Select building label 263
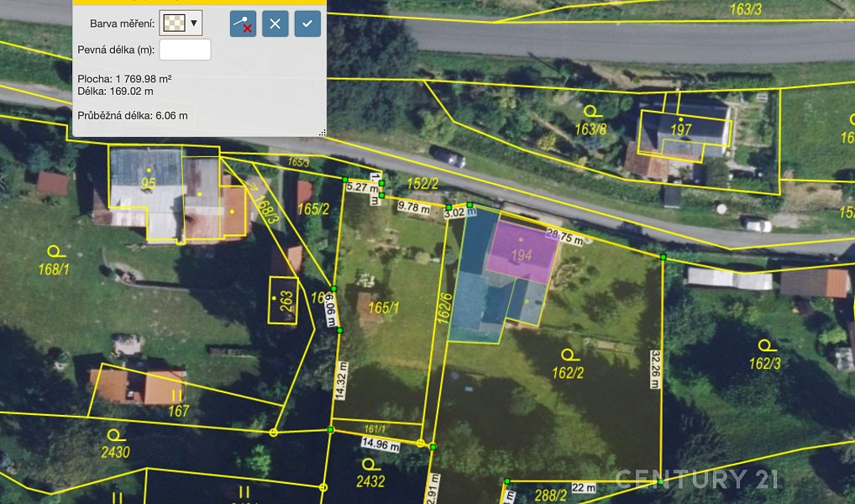Image resolution: width=855 pixels, height=504 pixels. pyautogui.click(x=286, y=301)
